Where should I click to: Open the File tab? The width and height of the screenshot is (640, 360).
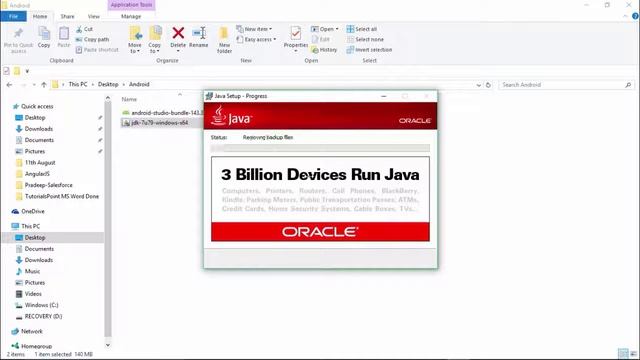13,16
